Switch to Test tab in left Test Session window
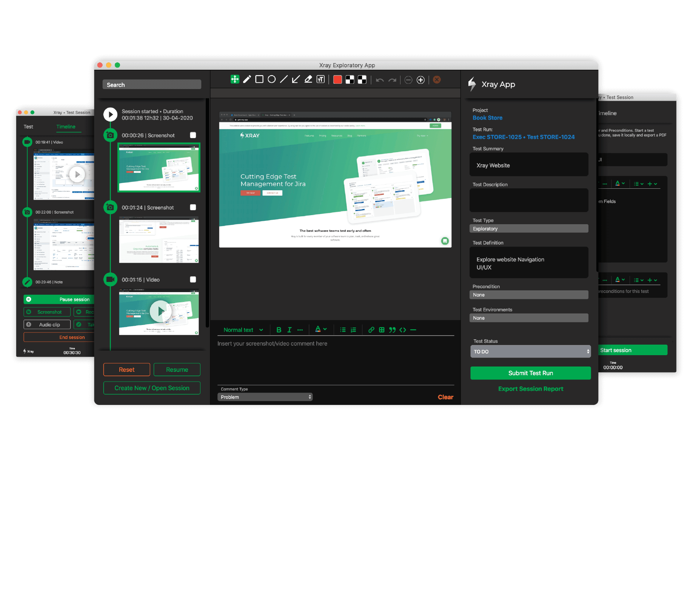The width and height of the screenshot is (690, 616). pos(28,127)
